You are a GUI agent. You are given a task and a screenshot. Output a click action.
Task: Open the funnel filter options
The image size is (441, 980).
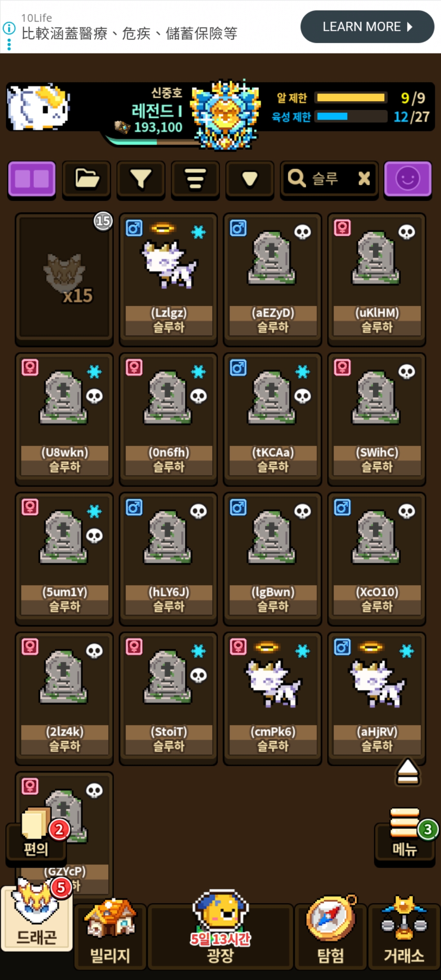[141, 179]
